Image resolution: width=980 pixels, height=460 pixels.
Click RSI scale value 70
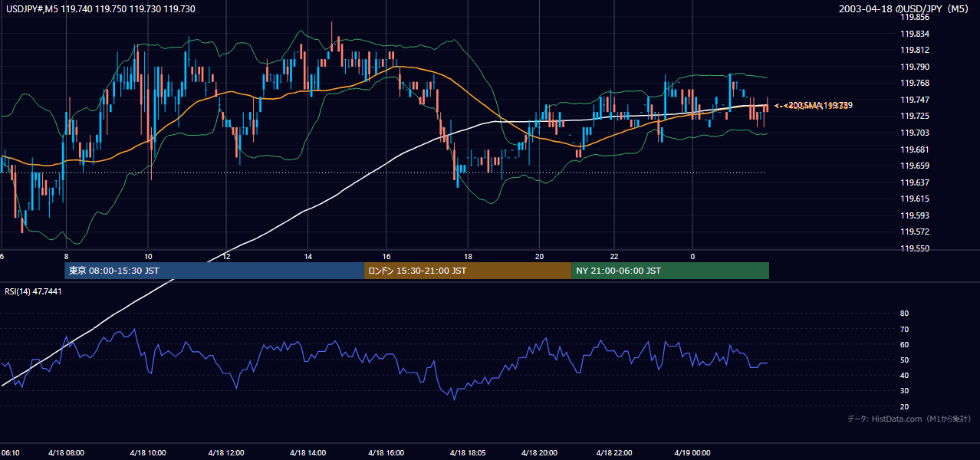(x=904, y=329)
